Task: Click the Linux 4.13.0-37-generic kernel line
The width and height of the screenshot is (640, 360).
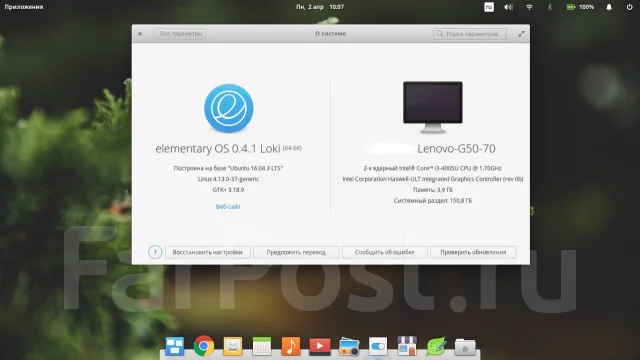Action: pos(229,179)
